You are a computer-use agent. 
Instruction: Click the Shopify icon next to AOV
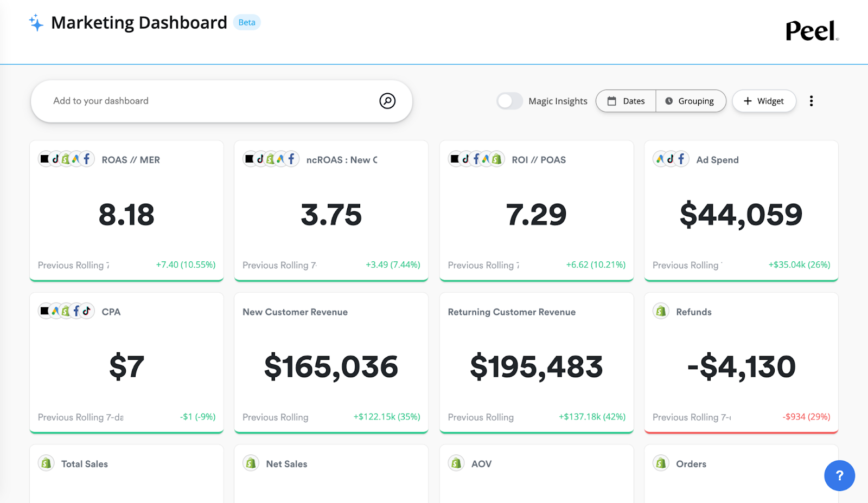pos(456,463)
